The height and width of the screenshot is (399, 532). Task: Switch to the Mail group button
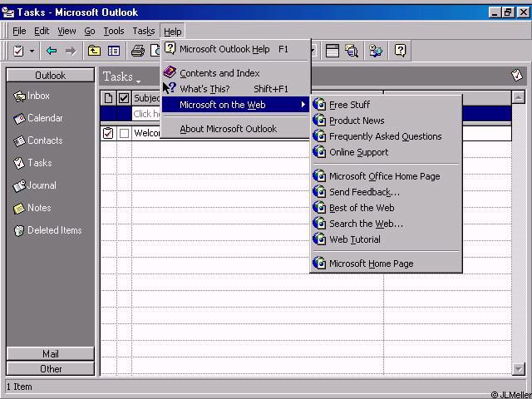[50, 354]
